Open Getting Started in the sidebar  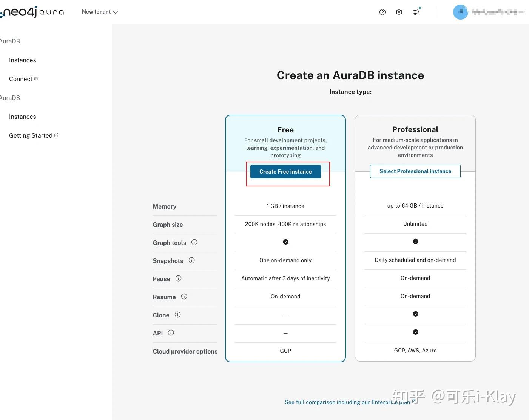pyautogui.click(x=31, y=135)
